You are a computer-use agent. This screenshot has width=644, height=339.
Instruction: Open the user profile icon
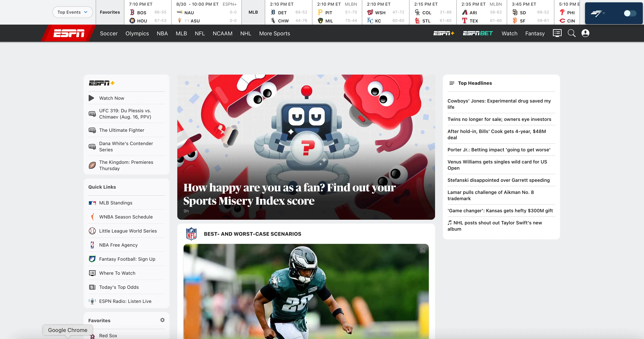pyautogui.click(x=585, y=33)
